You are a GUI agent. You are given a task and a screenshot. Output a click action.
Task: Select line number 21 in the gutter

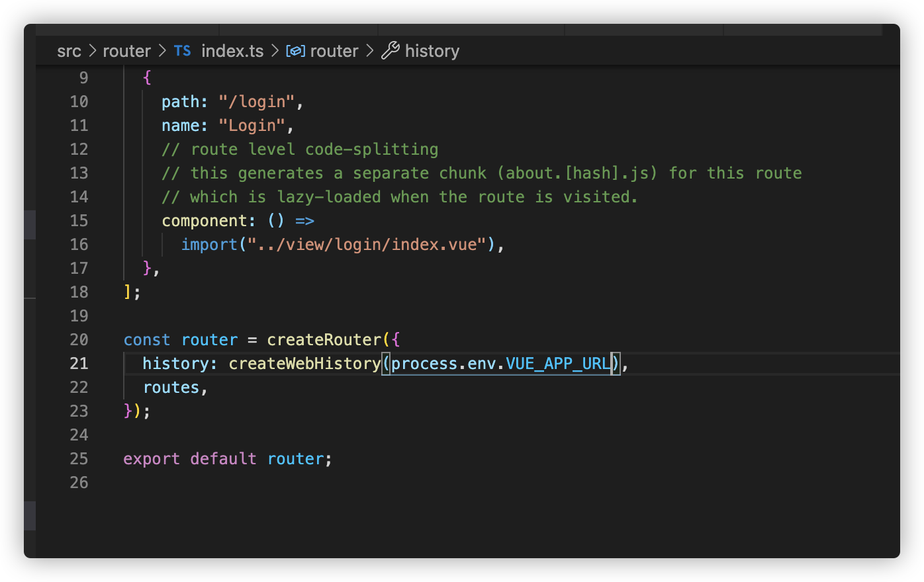pos(79,364)
